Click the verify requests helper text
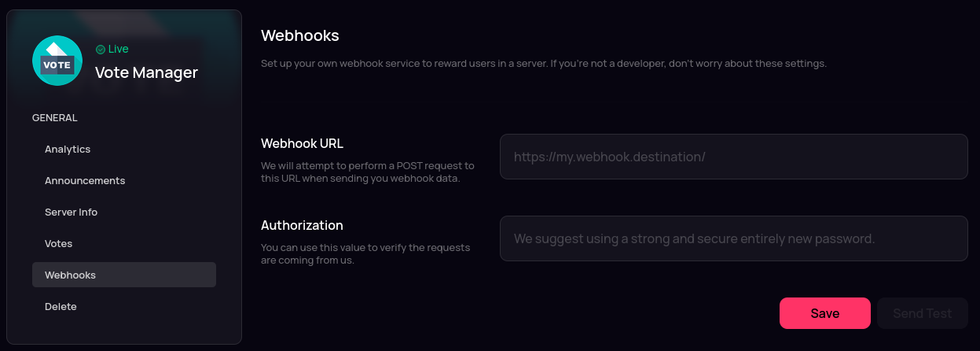980x351 pixels. (365, 253)
